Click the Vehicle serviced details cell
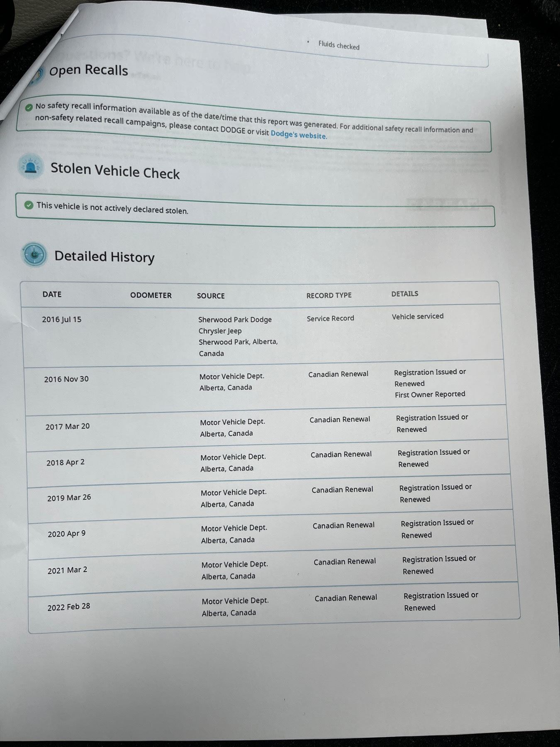This screenshot has width=560, height=747. point(417,316)
